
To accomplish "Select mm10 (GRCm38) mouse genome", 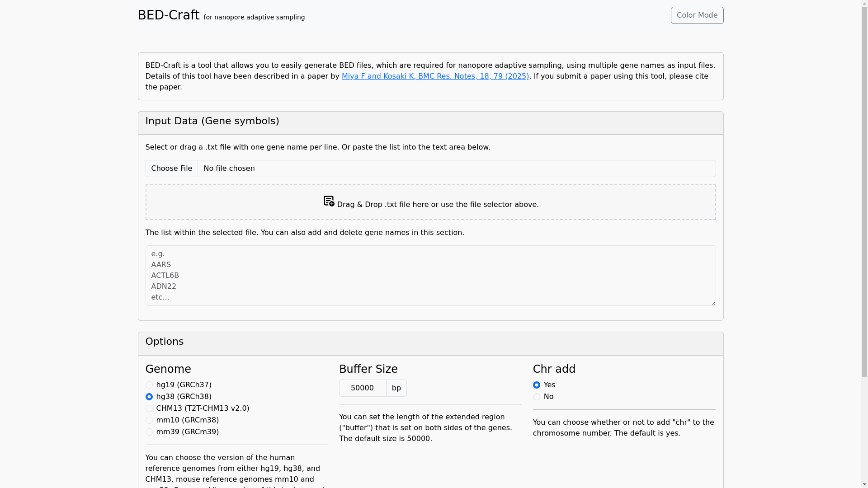I will [149, 420].
